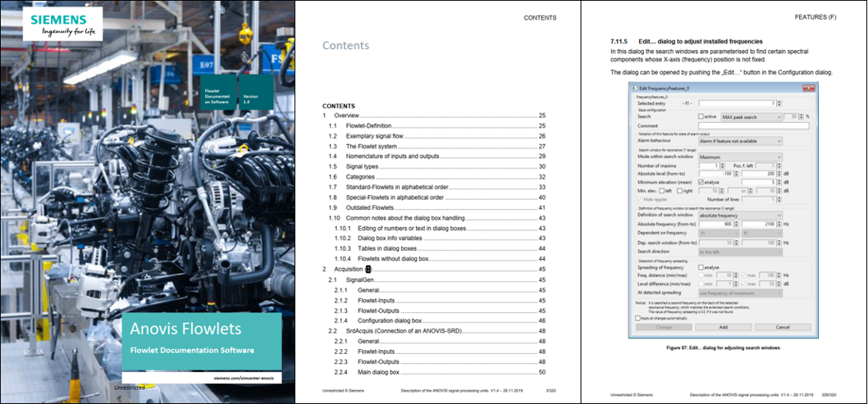Toggle Minimum elevation 'analyse' checkbox
Image resolution: width=868 pixels, height=404 pixels.
(x=701, y=182)
